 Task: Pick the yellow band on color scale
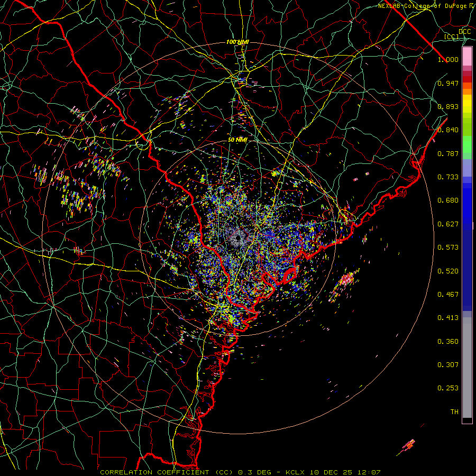pyautogui.click(x=467, y=104)
